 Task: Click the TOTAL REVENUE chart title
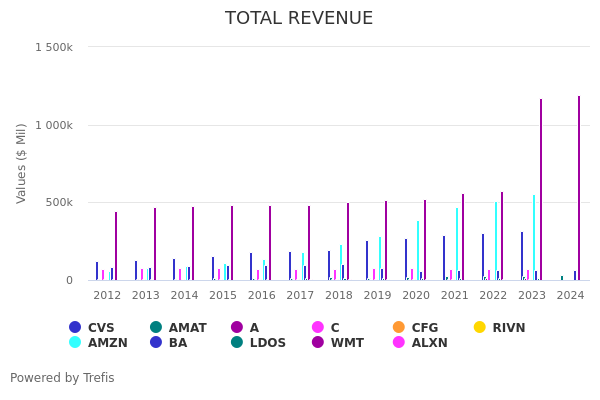tap(299, 19)
